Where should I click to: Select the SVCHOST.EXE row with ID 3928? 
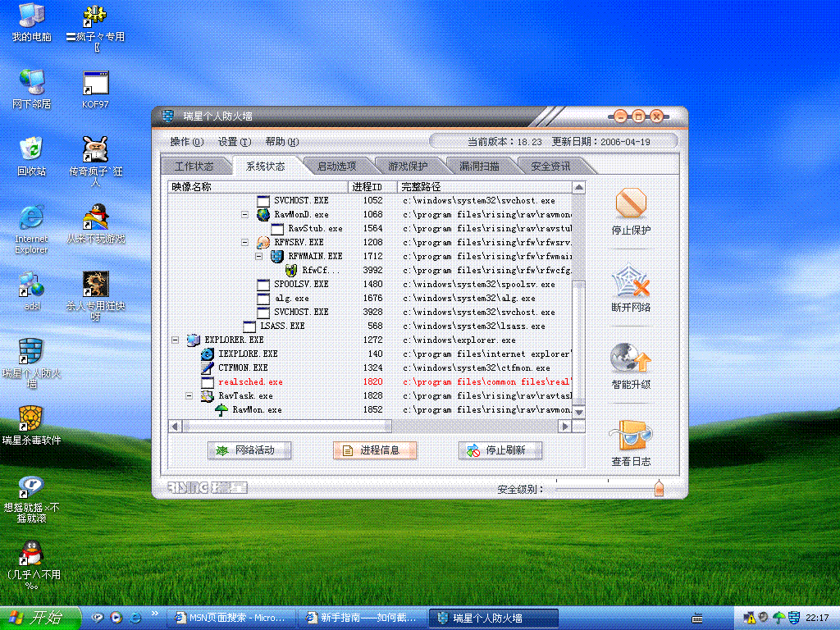tap(370, 312)
